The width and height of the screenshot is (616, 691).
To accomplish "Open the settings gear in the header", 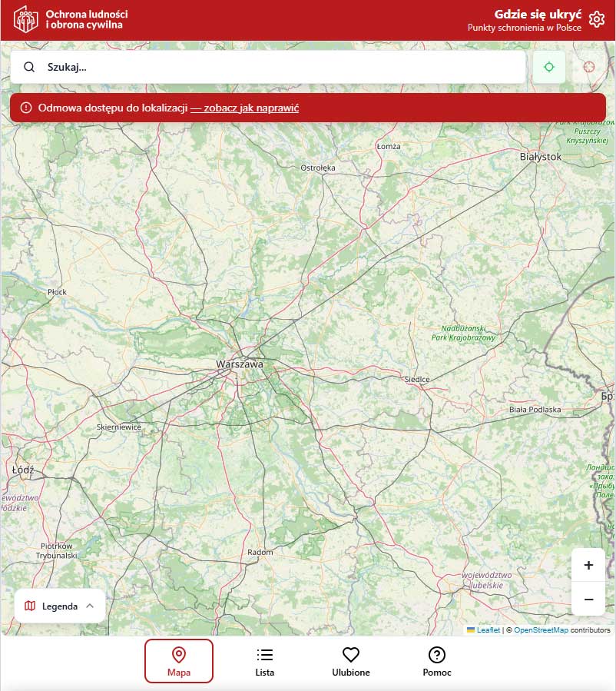I will [x=597, y=19].
